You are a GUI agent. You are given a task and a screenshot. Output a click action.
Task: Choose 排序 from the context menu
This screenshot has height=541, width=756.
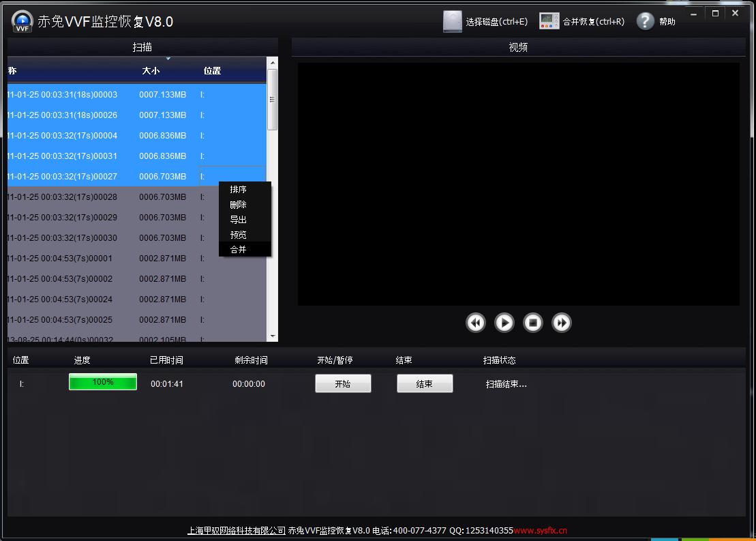click(x=239, y=190)
